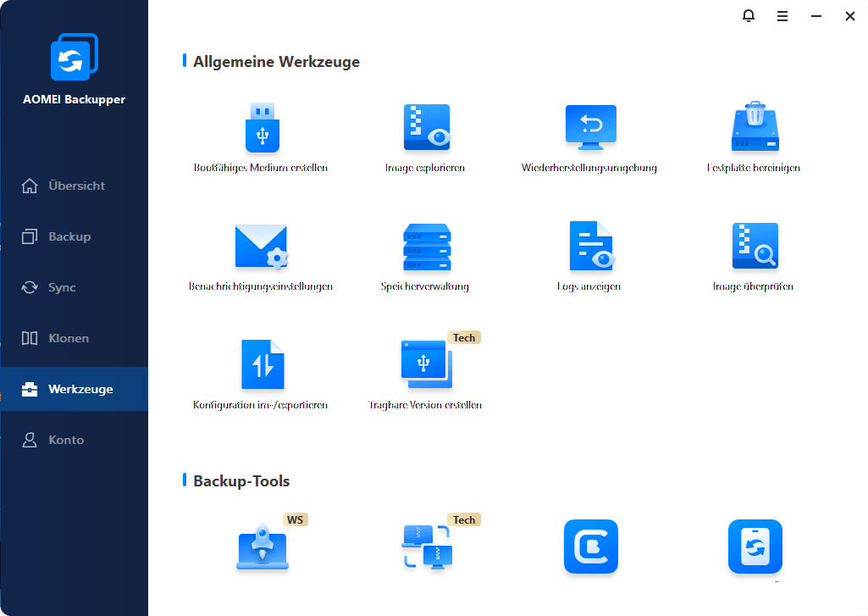
Task: Switch to the Sync section
Action: click(75, 287)
